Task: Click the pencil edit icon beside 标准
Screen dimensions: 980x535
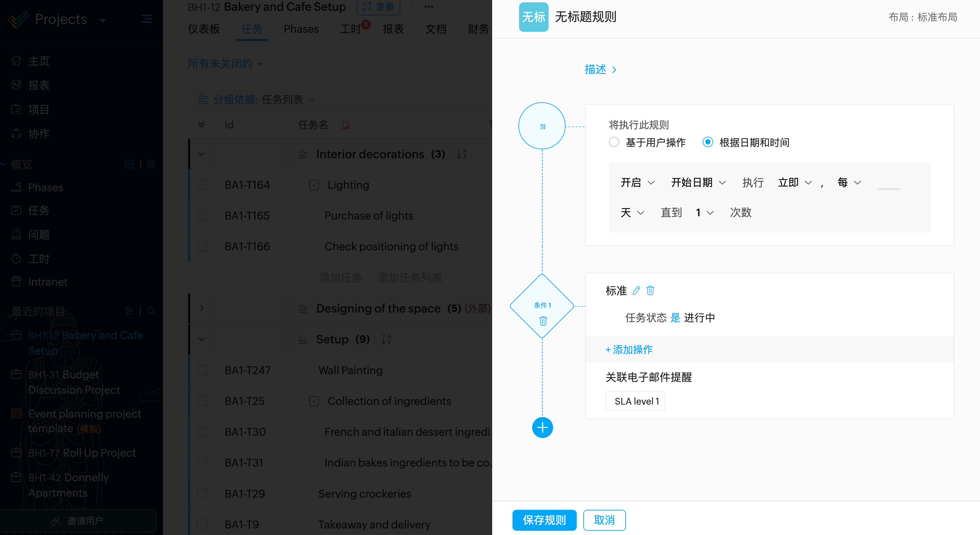Action: (636, 291)
